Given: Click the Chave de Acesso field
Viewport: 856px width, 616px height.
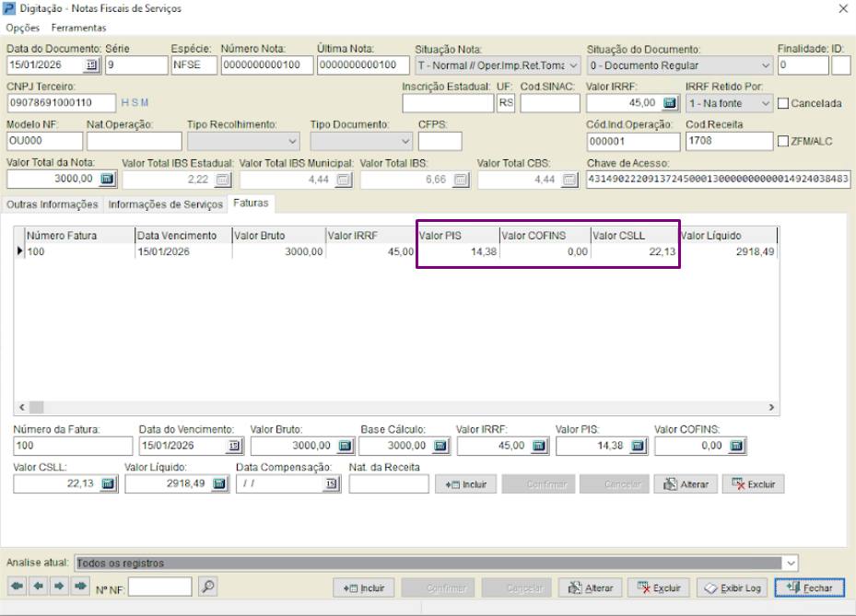Looking at the screenshot, I should pos(718,179).
